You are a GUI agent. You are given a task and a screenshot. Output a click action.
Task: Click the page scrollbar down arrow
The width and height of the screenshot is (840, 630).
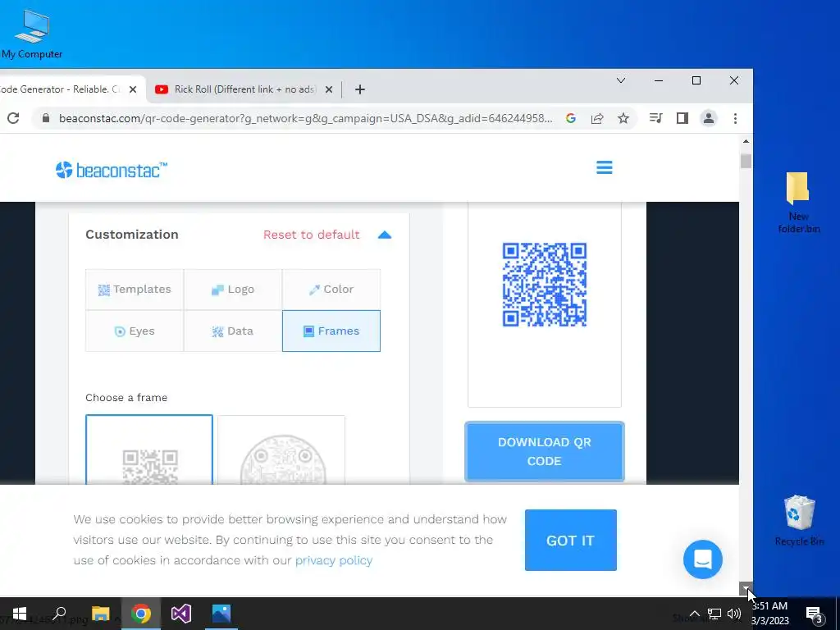[x=746, y=588]
